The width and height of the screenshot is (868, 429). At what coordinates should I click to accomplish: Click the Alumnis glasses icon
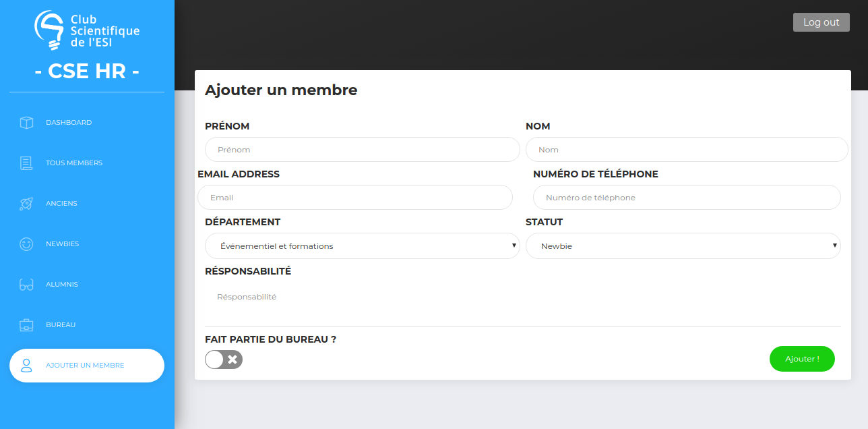click(x=26, y=285)
